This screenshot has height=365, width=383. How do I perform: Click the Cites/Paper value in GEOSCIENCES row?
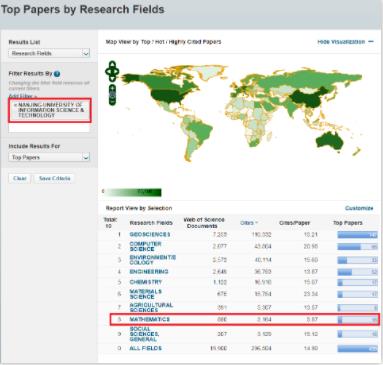click(311, 235)
